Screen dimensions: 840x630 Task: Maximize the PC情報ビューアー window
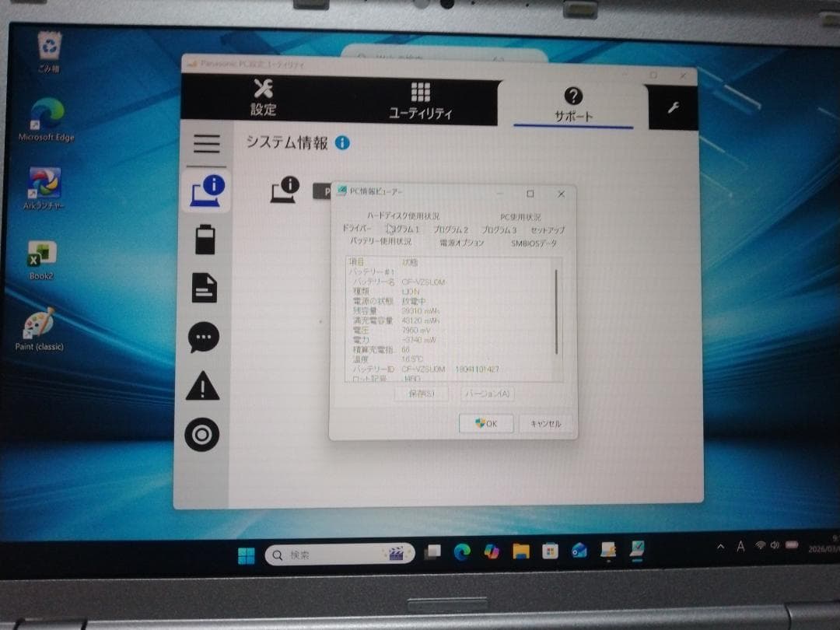pyautogui.click(x=530, y=194)
